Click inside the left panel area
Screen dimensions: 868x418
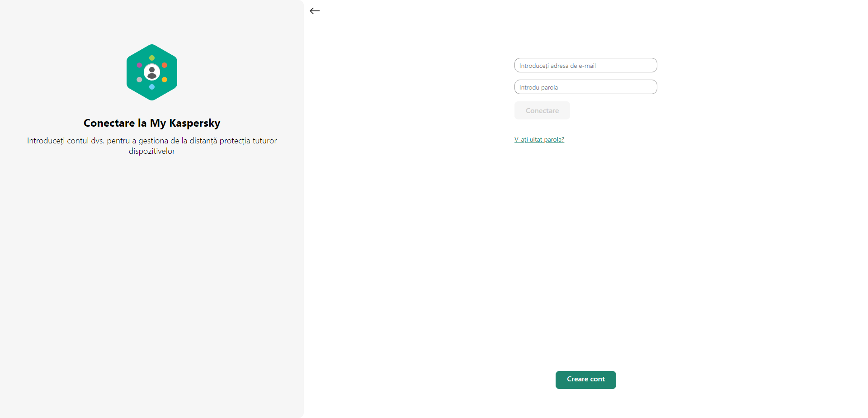(151, 271)
